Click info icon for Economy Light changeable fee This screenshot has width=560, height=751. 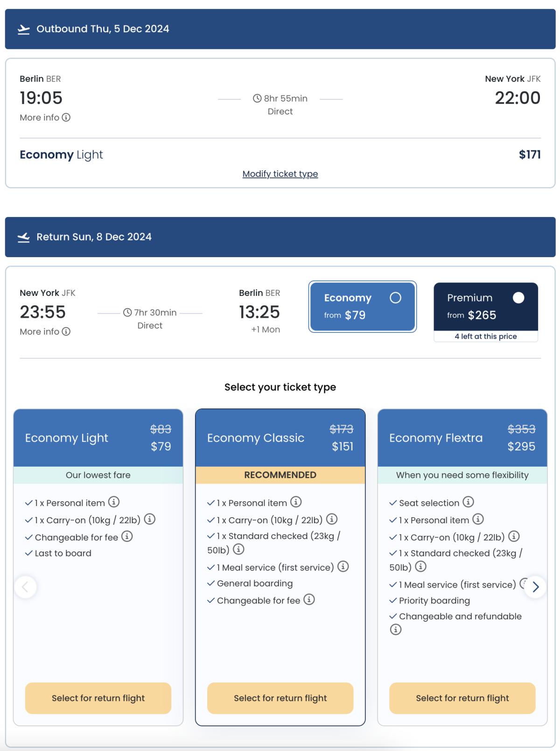[x=127, y=536]
